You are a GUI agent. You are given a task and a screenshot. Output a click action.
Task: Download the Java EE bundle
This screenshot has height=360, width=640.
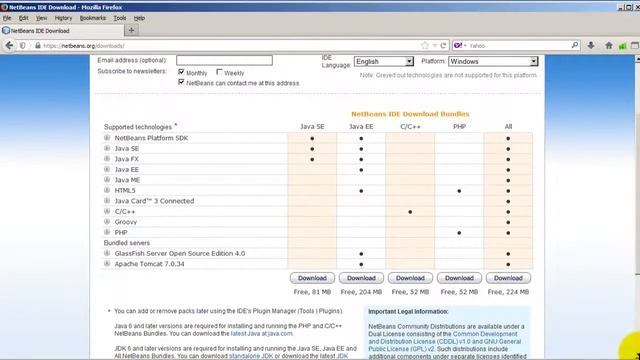point(361,278)
